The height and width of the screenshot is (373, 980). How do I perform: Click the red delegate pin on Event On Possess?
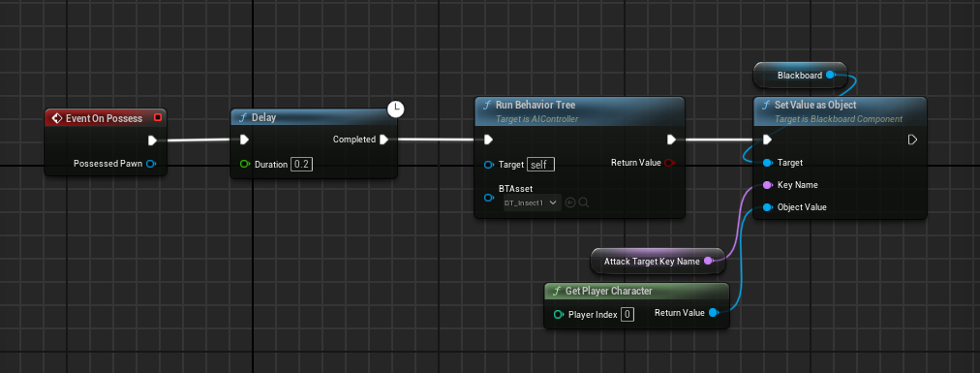click(x=158, y=117)
